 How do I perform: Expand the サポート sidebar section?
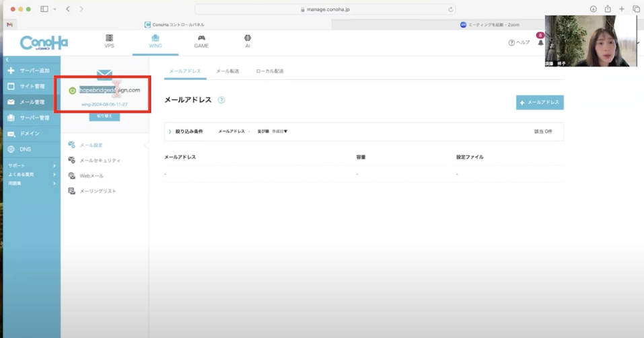click(x=32, y=165)
